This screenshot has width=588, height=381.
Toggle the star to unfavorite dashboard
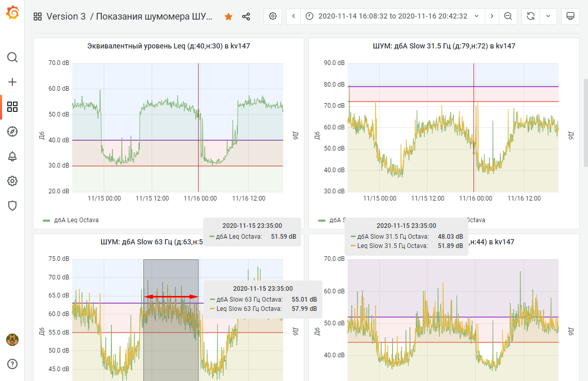(x=228, y=16)
